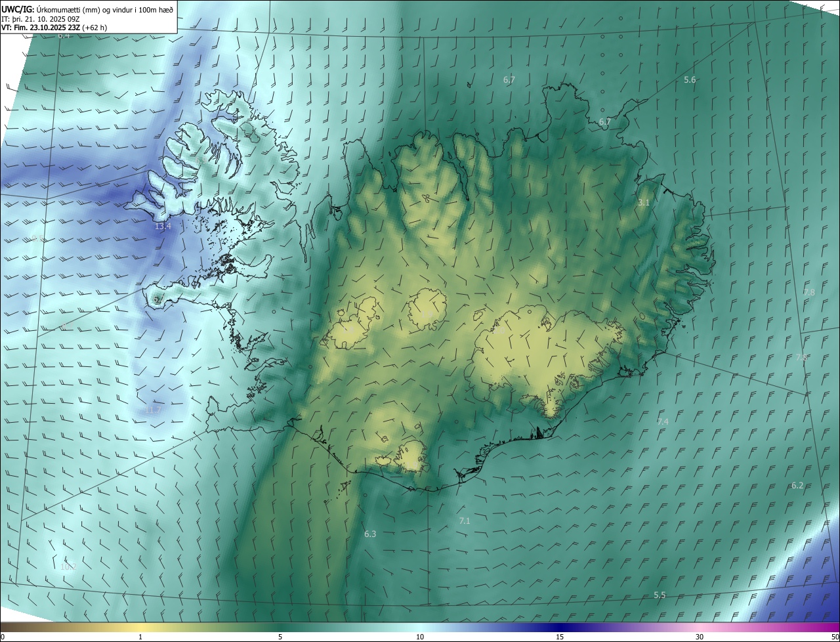
Task: Click the 7.4 value off the southeast coast
Action: pyautogui.click(x=662, y=421)
